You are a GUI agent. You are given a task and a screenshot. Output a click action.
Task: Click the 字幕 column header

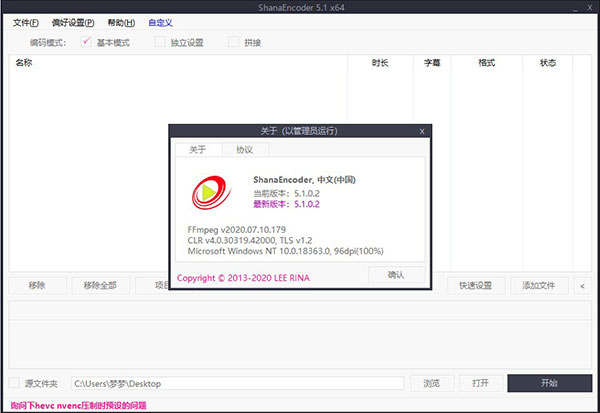coord(432,63)
